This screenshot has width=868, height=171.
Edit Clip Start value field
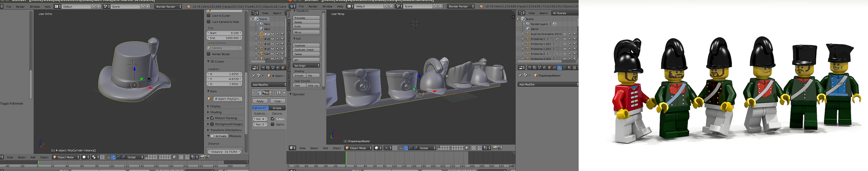click(225, 33)
